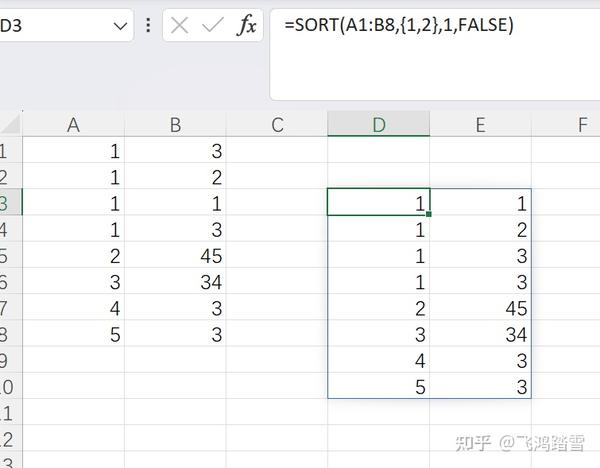Viewport: 600px width, 468px height.
Task: Confirm entry with the Enter checkmark icon
Action: pos(212,26)
